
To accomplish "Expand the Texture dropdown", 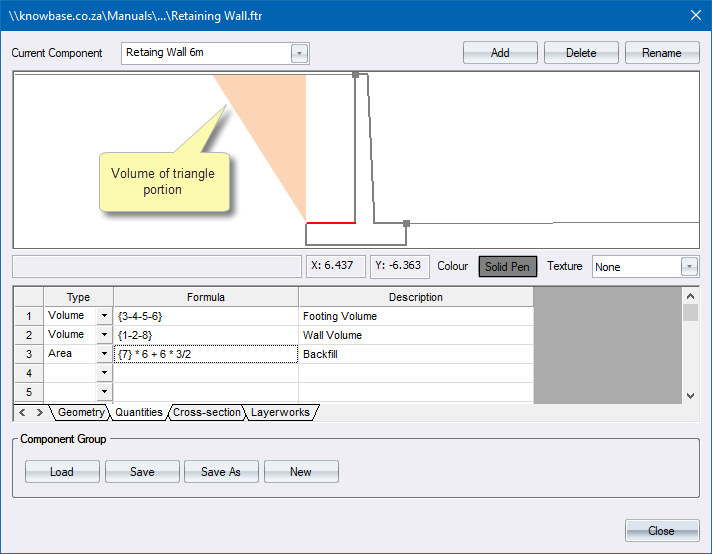I will point(689,267).
